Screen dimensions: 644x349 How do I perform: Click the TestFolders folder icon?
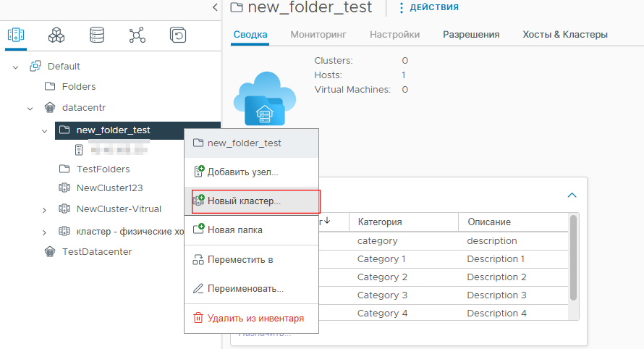(x=64, y=169)
